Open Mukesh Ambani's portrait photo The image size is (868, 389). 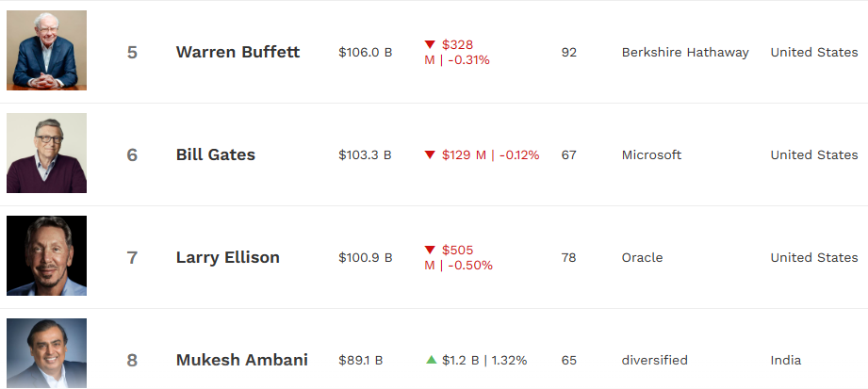(x=46, y=353)
